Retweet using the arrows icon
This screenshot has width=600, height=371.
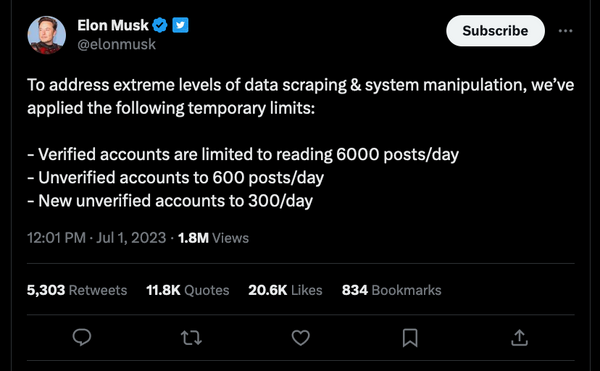[191, 338]
